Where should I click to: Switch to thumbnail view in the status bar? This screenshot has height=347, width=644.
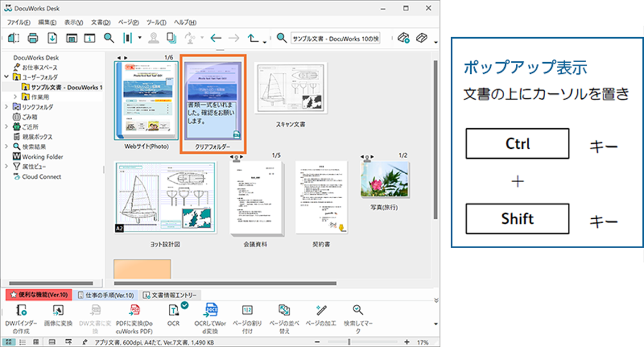[8, 341]
